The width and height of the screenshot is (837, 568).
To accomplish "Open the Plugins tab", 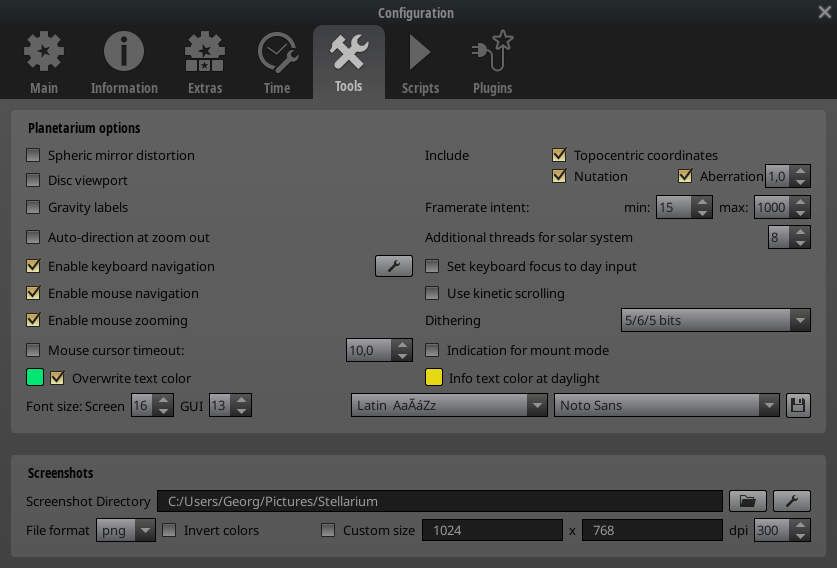I will (x=492, y=63).
